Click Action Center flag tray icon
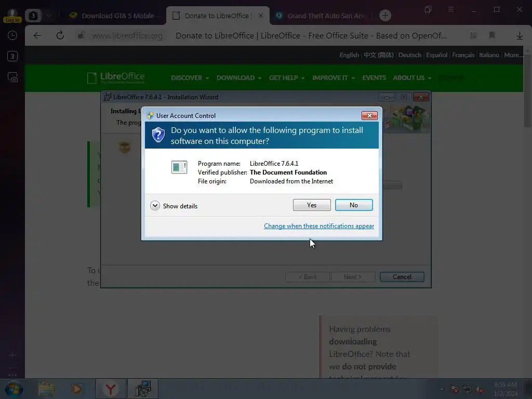 click(455, 390)
